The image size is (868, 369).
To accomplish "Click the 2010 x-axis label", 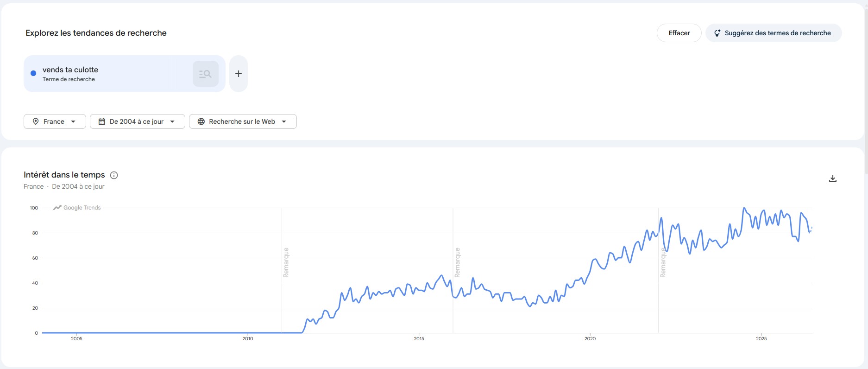I will tap(248, 339).
